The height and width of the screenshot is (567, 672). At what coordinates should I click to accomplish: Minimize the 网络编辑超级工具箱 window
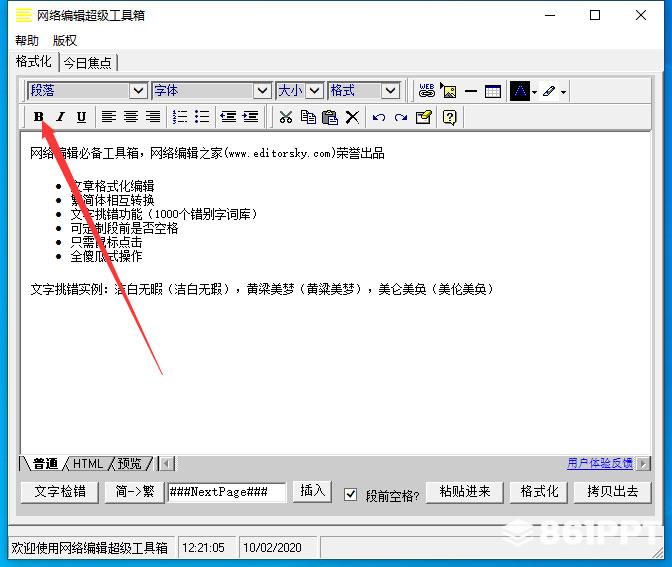coord(550,15)
